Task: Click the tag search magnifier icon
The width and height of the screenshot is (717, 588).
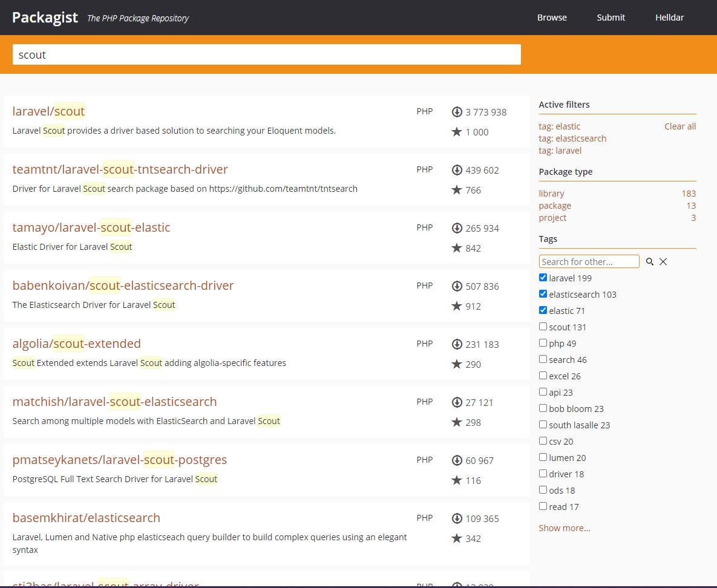Action: click(x=649, y=261)
